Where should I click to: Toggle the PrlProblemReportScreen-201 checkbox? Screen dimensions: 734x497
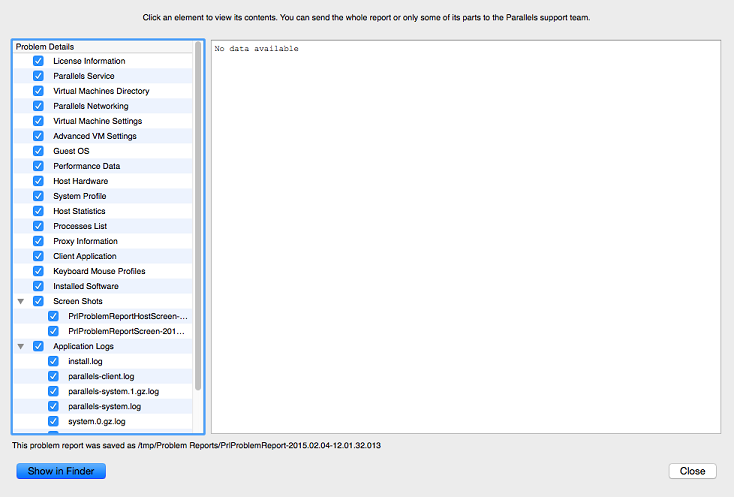tap(53, 331)
